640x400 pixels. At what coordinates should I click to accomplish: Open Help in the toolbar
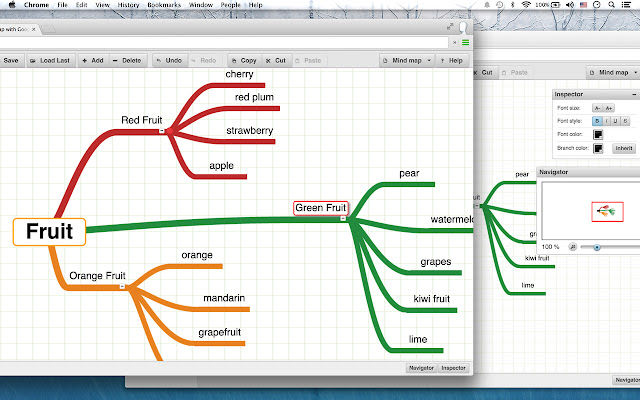pyautogui.click(x=452, y=60)
